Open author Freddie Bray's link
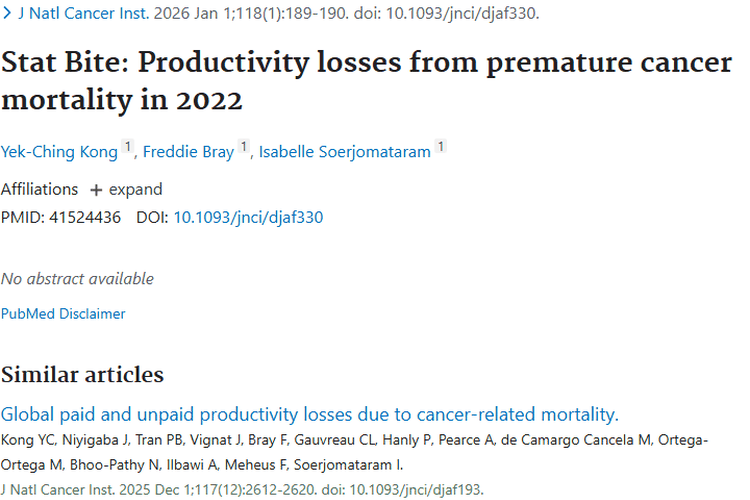The image size is (750, 500). click(188, 152)
